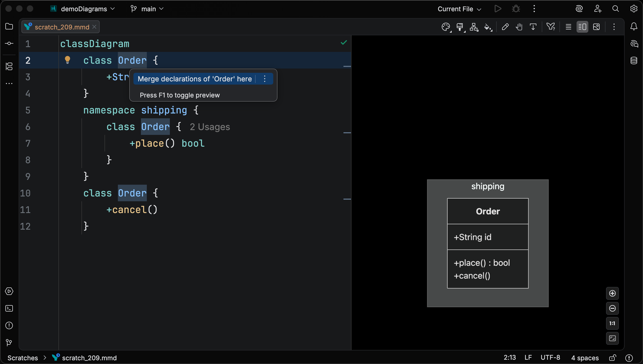Open the Problems tool window
Image resolution: width=643 pixels, height=364 pixels.
tap(9, 325)
